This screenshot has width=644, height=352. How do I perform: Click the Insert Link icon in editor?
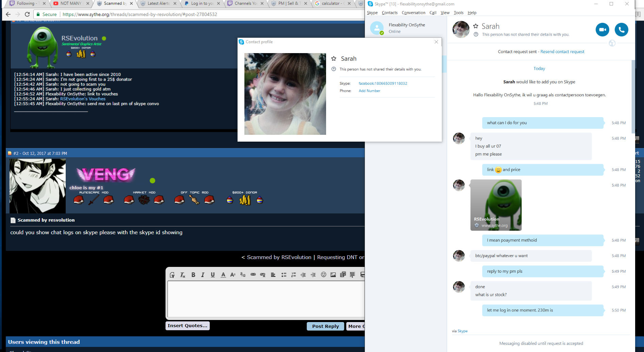(x=253, y=275)
